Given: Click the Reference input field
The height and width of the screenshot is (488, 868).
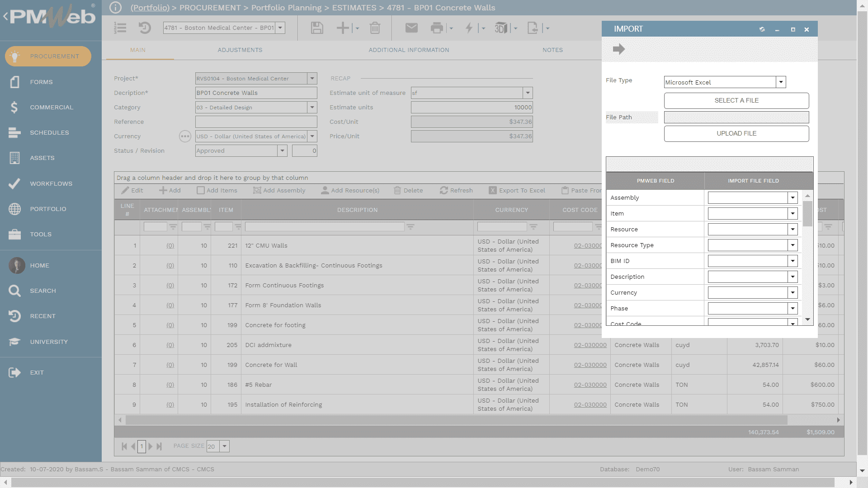Looking at the screenshot, I should click(x=256, y=122).
